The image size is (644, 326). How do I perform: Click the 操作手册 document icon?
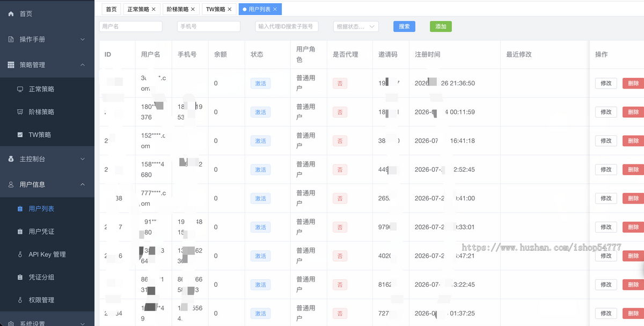pyautogui.click(x=11, y=39)
